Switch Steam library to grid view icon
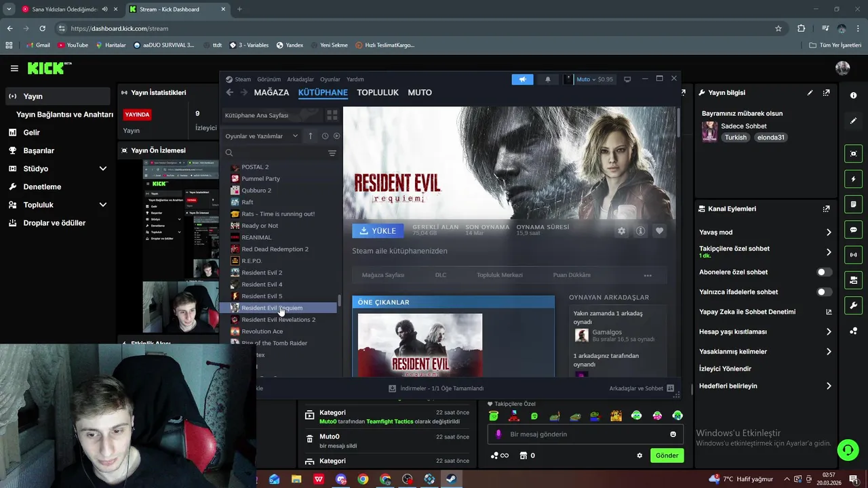The width and height of the screenshot is (868, 488). [332, 115]
